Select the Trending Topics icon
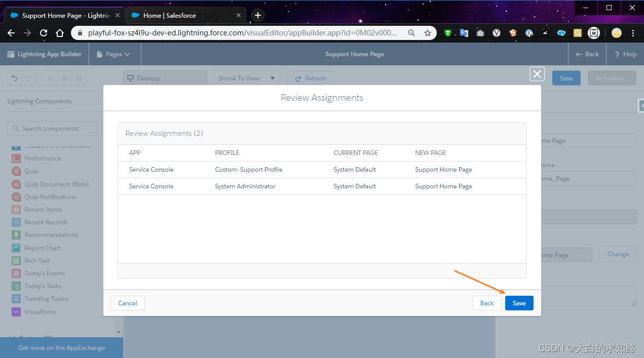 point(16,299)
